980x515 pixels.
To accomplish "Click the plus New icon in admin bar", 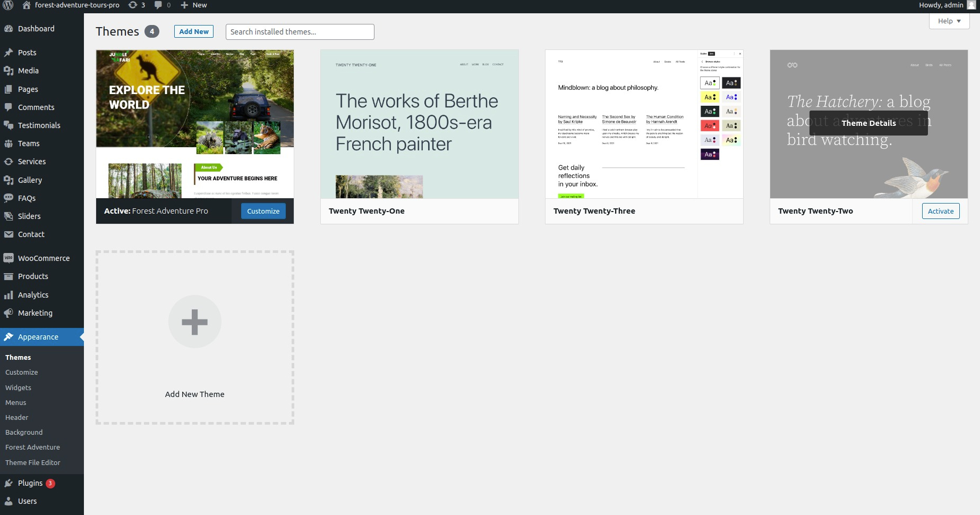I will pyautogui.click(x=184, y=5).
